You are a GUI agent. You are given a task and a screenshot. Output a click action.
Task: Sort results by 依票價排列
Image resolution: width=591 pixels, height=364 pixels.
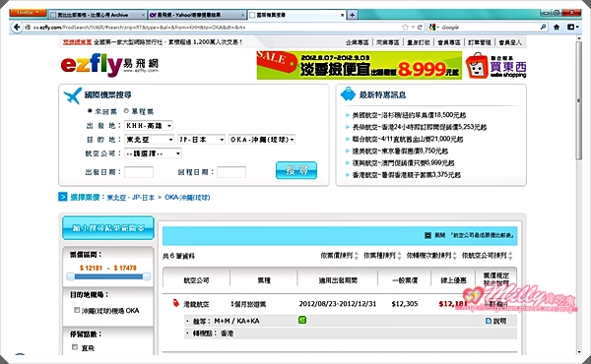tap(339, 256)
